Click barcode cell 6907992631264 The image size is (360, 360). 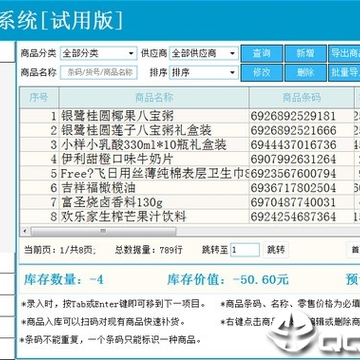pyautogui.click(x=302, y=159)
